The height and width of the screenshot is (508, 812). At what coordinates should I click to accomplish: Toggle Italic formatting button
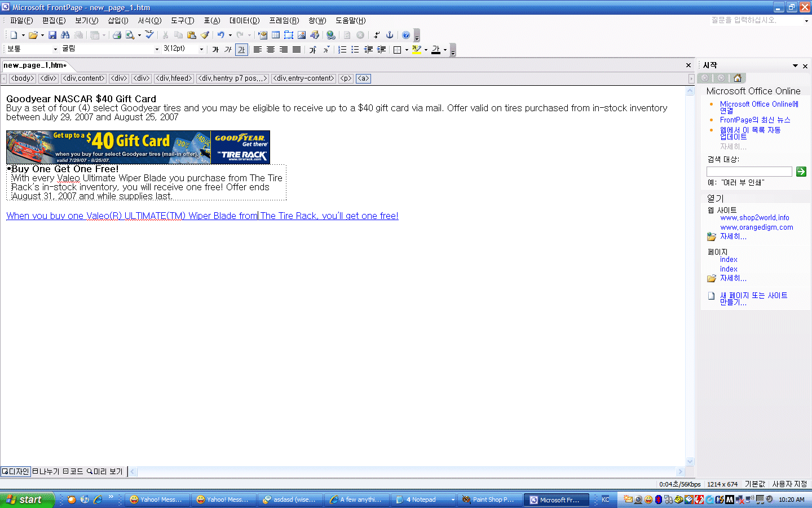pos(228,50)
